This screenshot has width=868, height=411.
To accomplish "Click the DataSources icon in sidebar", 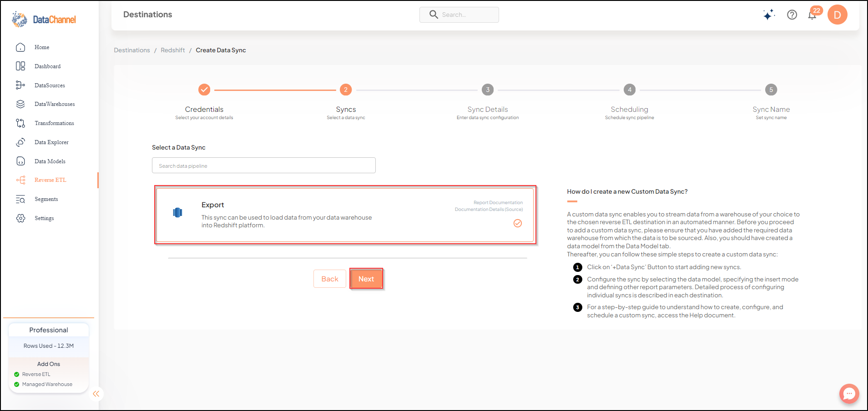I will pos(20,85).
